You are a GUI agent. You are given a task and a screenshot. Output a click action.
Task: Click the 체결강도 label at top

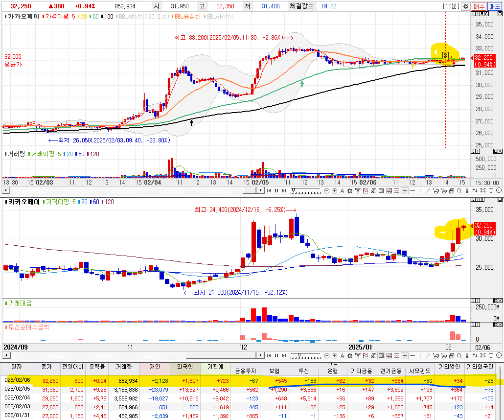301,6
